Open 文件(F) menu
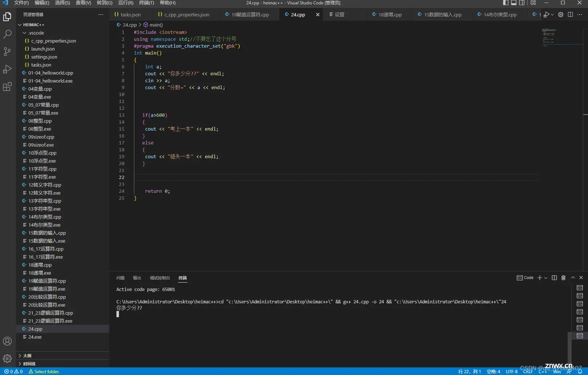This screenshot has height=375, width=588. (21, 3)
